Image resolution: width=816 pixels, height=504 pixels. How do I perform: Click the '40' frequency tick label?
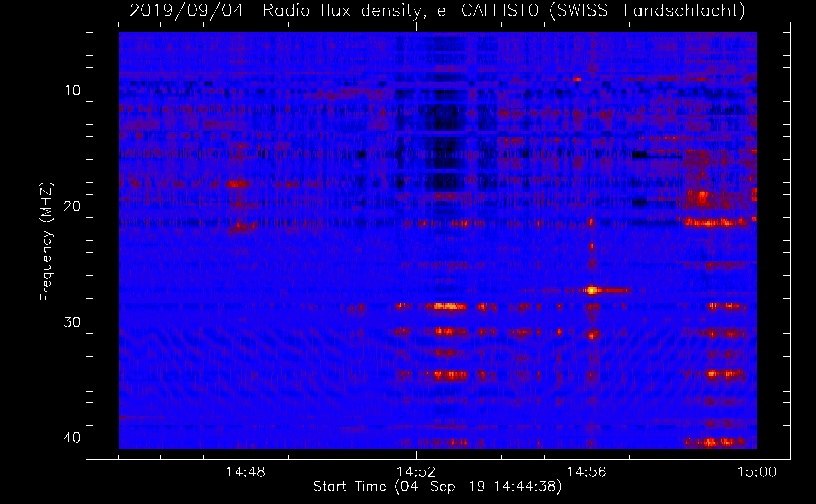click(72, 437)
